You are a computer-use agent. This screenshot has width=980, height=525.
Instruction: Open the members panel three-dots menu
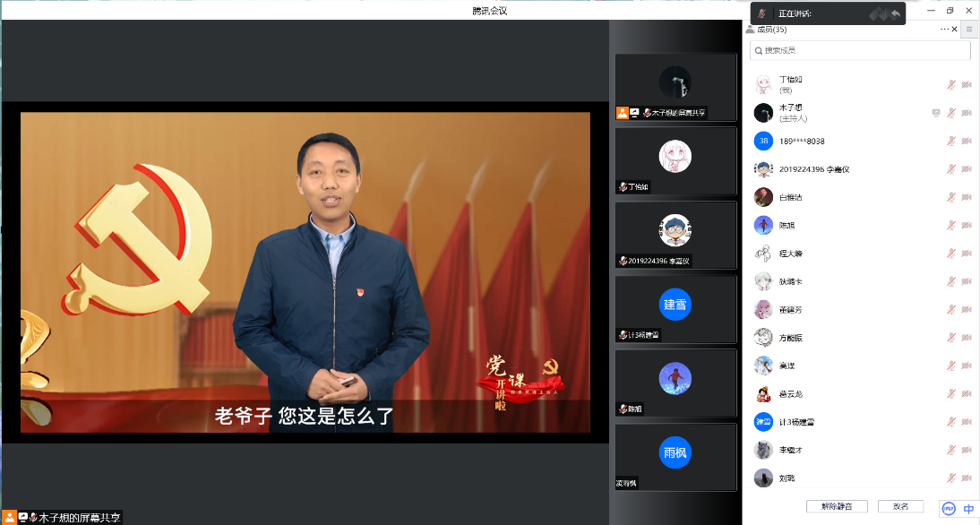(944, 30)
